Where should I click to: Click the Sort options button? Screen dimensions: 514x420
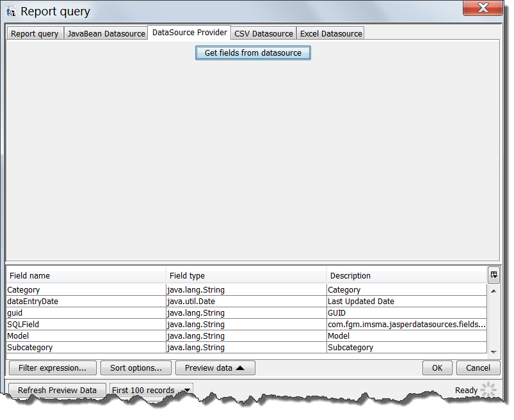click(x=136, y=368)
